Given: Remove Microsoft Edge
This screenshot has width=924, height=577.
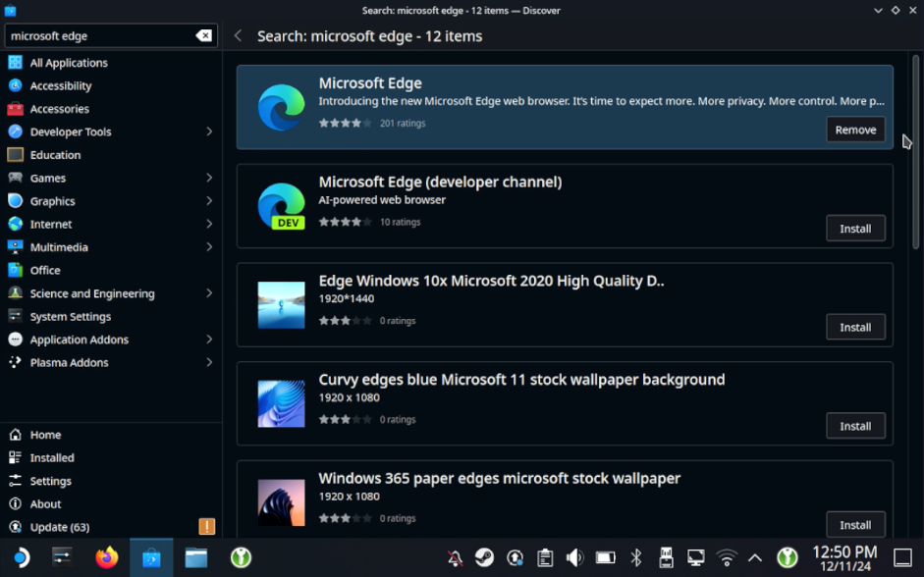Looking at the screenshot, I should tap(854, 129).
